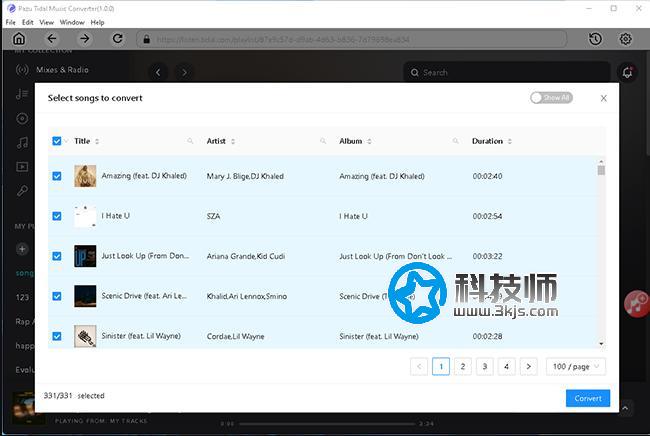Navigate back with toolbar arrow
Image resolution: width=650 pixels, height=436 pixels.
tap(51, 39)
